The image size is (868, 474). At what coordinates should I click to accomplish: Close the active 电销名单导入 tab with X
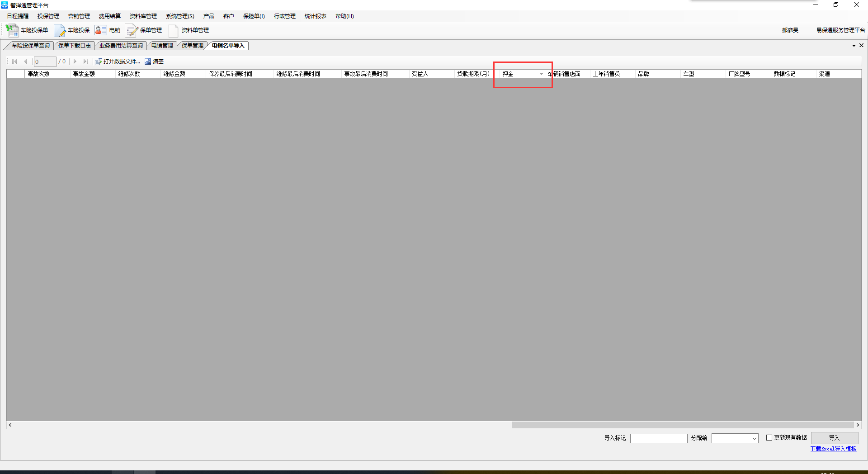(861, 45)
